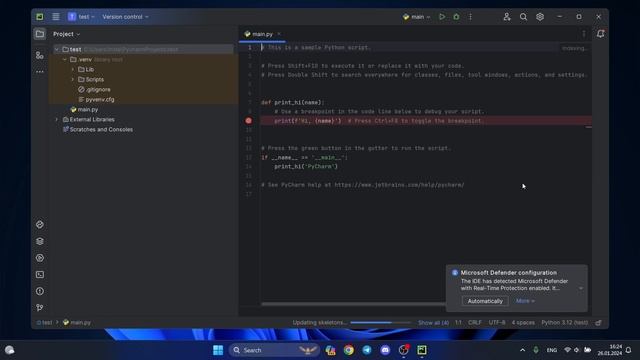Screen dimensions: 640x360
Task: Start debugging with the bug icon
Action: [456, 17]
